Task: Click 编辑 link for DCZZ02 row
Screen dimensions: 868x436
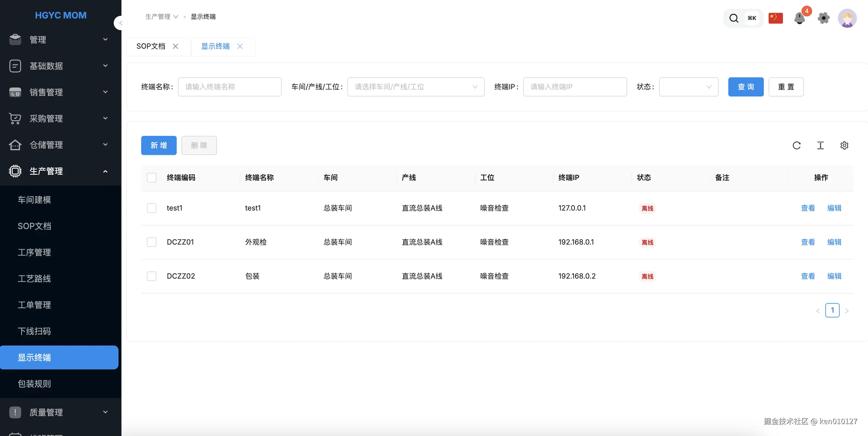Action: [834, 276]
